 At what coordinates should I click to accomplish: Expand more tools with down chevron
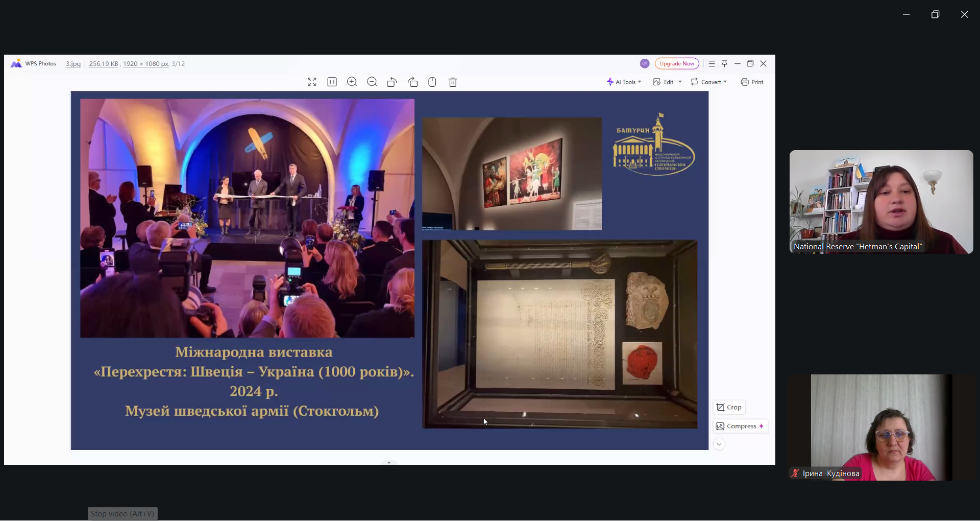[x=719, y=444]
